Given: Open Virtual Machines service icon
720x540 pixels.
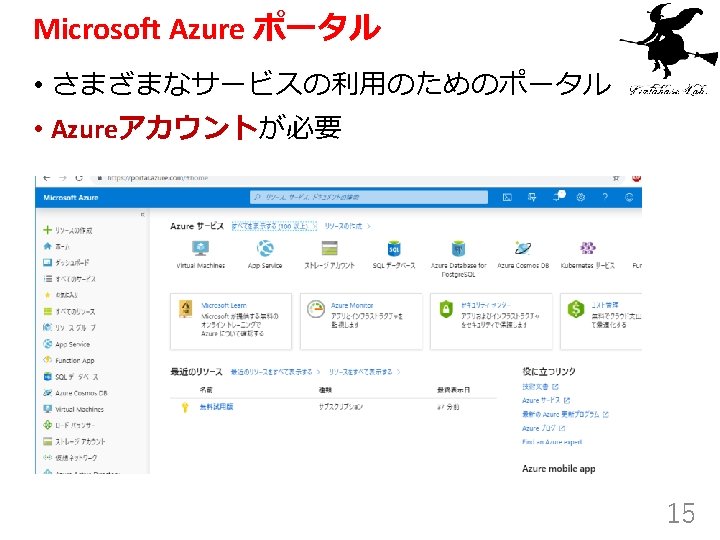Looking at the screenshot, I should [200, 248].
